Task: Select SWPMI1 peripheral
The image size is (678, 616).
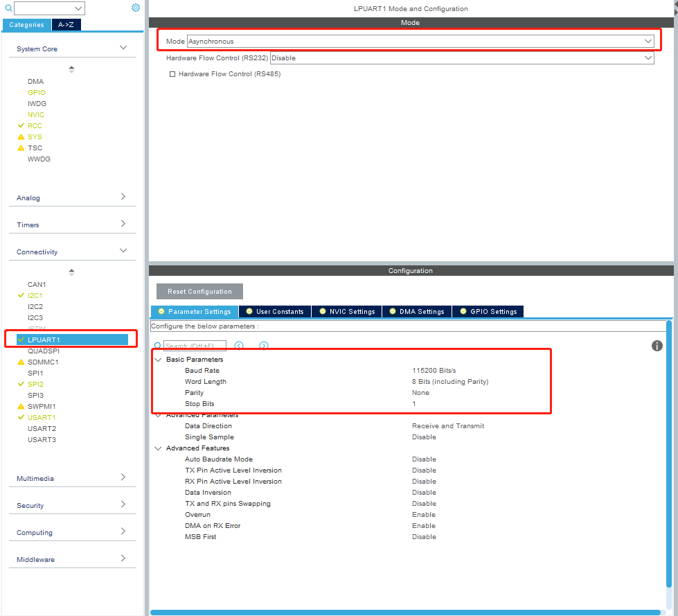Action: coord(42,407)
